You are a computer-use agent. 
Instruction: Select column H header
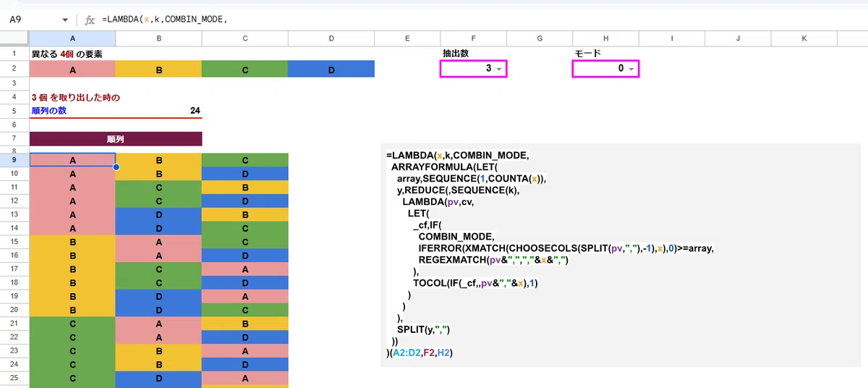605,37
